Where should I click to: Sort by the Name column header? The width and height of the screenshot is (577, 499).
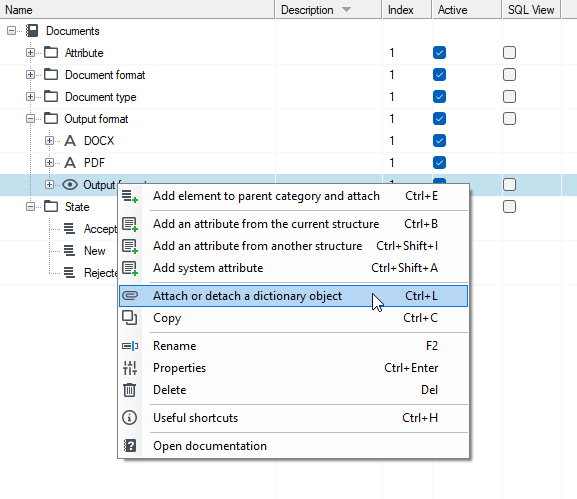click(137, 10)
